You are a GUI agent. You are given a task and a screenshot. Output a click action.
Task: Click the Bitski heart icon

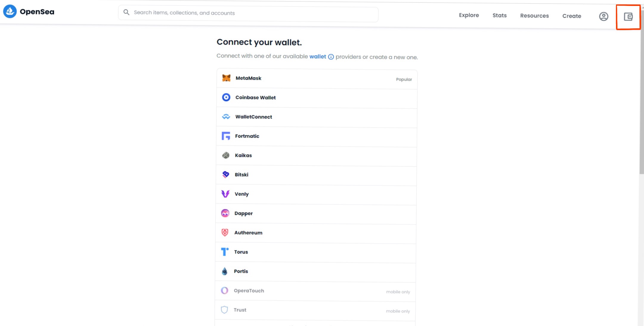coord(226,174)
